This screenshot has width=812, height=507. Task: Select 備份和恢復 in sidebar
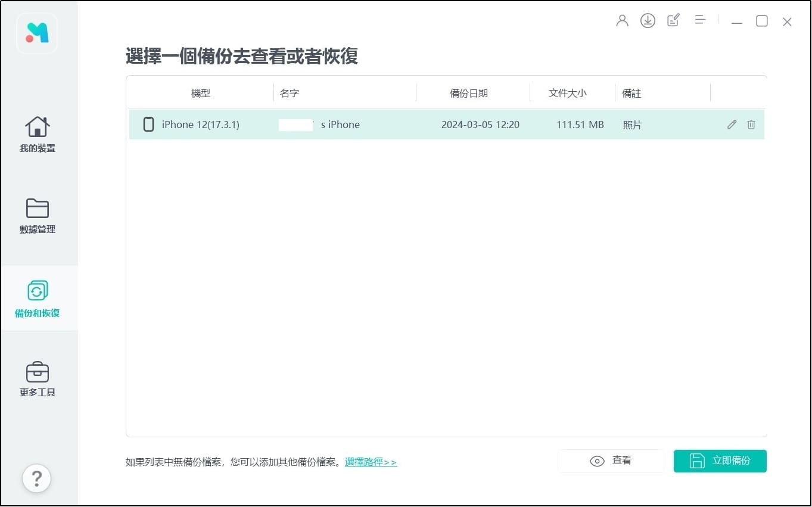point(37,298)
